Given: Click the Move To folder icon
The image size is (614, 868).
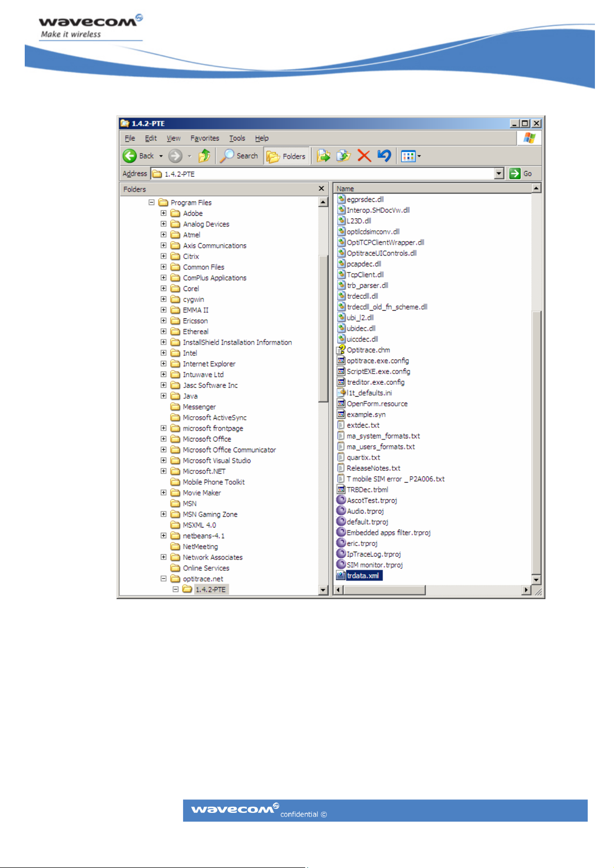Looking at the screenshot, I should (323, 156).
